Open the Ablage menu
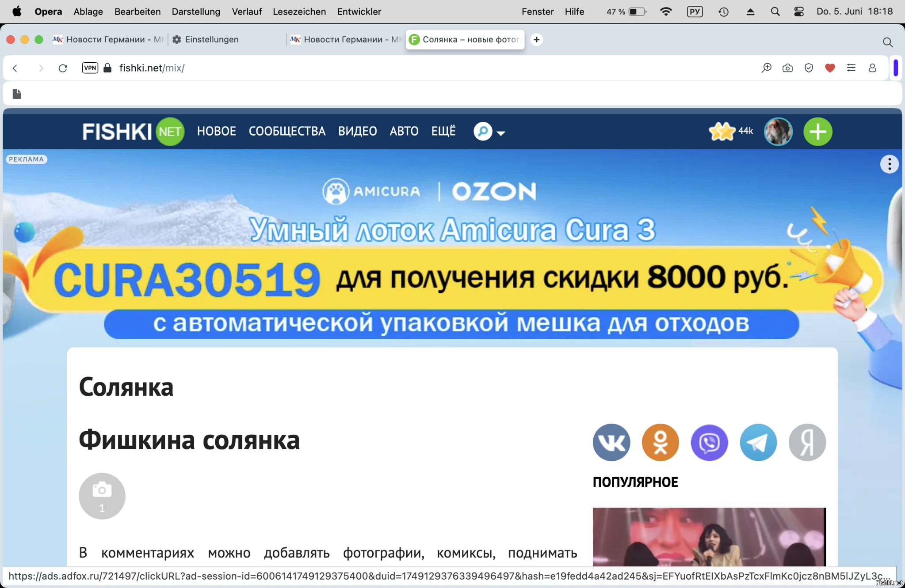The image size is (905, 588). (x=88, y=11)
